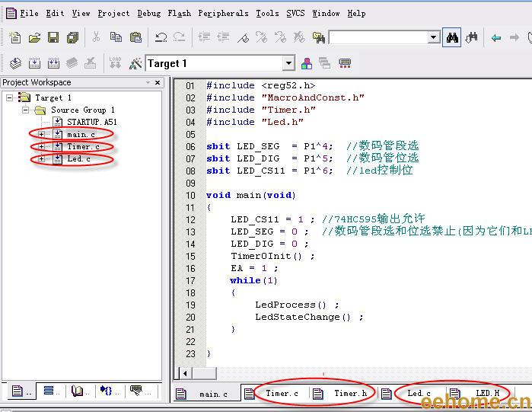This screenshot has height=412, width=532.
Task: Click the Open file folder icon
Action: 34,37
